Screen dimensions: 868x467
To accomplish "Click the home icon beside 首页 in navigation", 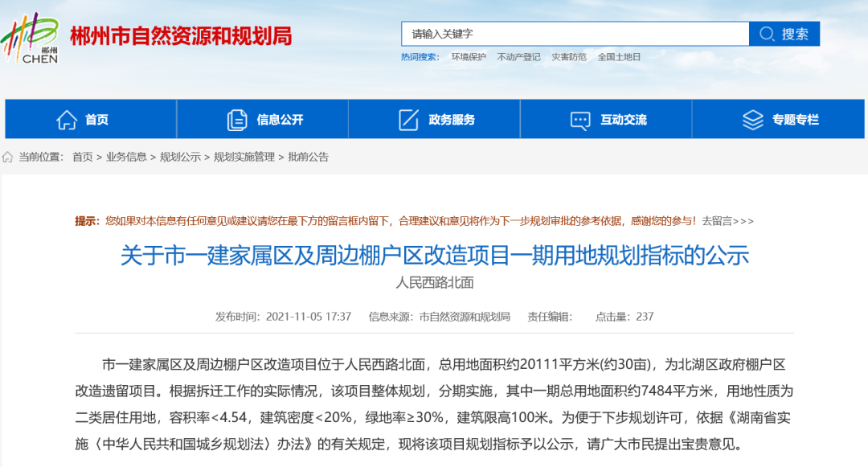I will (66, 118).
